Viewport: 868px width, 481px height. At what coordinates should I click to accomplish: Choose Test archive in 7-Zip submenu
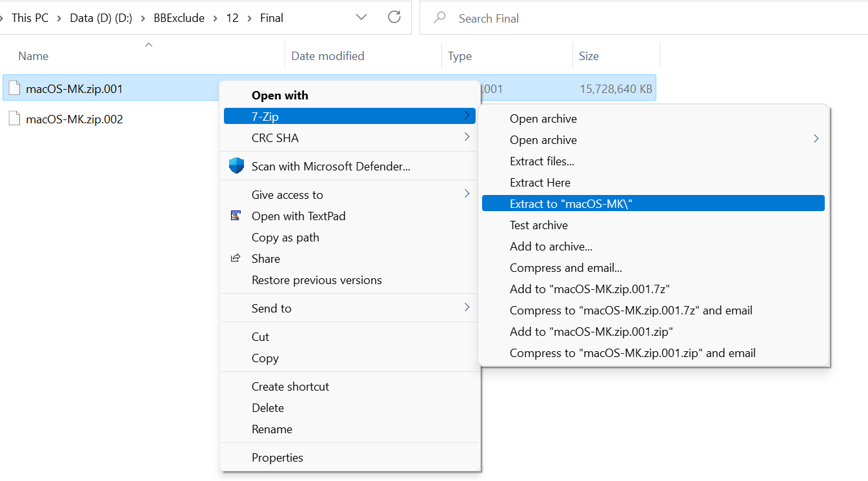pos(538,225)
